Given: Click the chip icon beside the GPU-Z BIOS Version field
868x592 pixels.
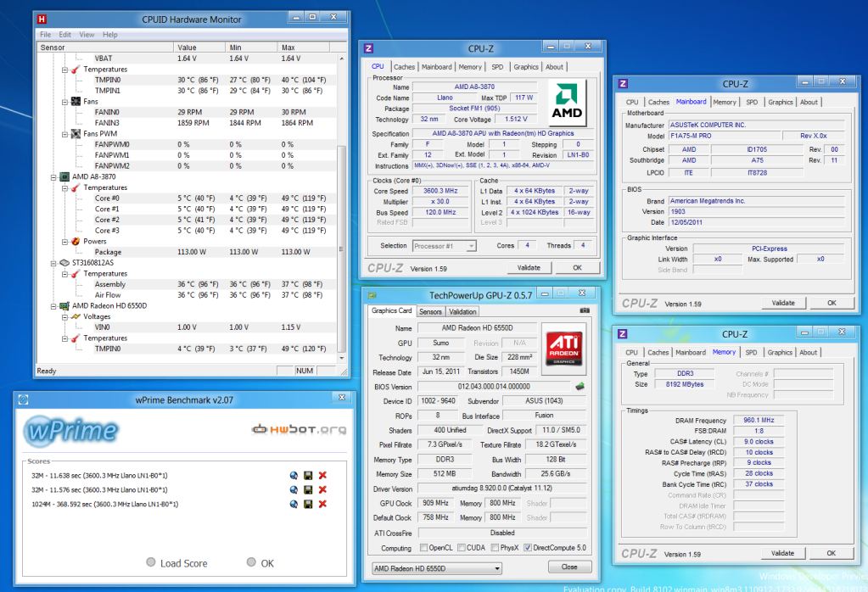Looking at the screenshot, I should [580, 386].
